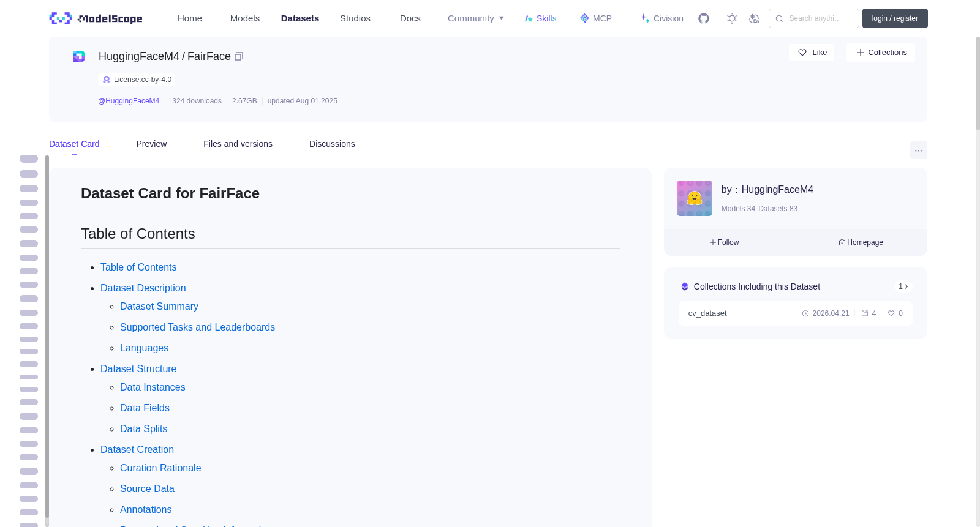
Task: Select Datasets in the top navigation
Action: 300,18
